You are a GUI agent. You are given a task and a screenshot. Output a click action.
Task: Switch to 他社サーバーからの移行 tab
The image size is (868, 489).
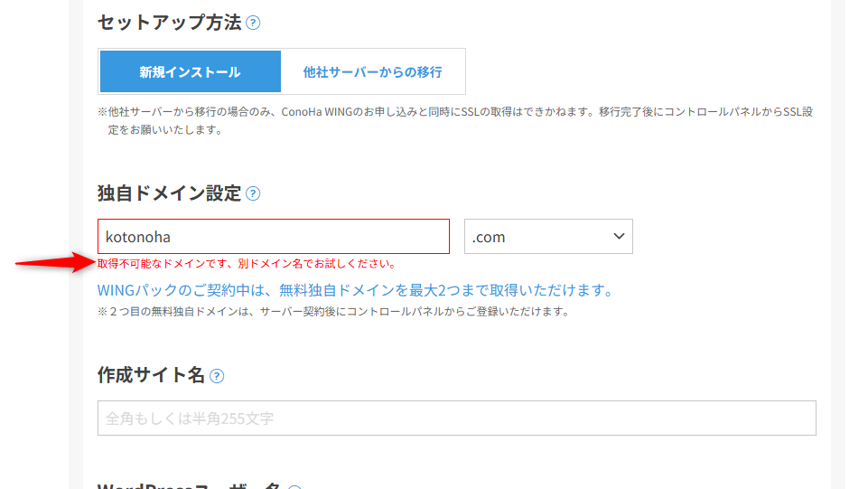tap(372, 71)
